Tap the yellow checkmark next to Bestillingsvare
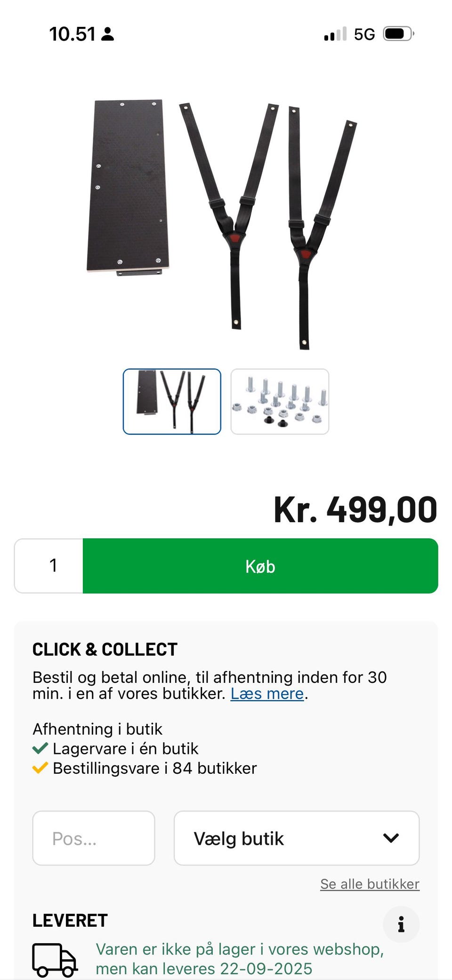452x980 pixels. [40, 768]
